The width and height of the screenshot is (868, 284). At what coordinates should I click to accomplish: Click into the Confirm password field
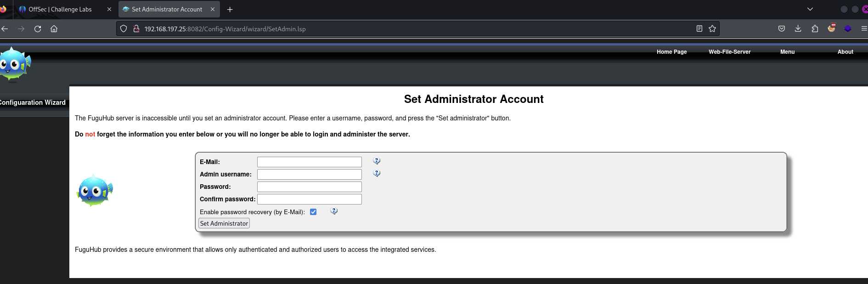(x=309, y=199)
